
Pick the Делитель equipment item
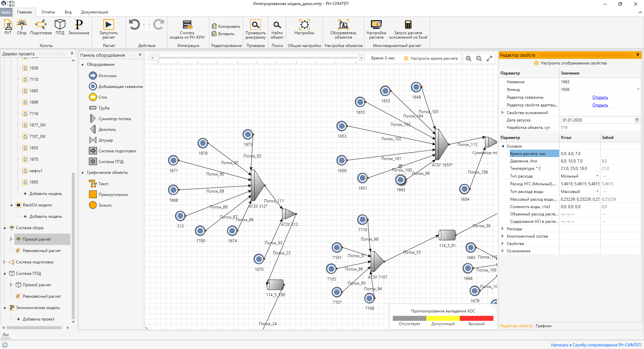click(103, 130)
